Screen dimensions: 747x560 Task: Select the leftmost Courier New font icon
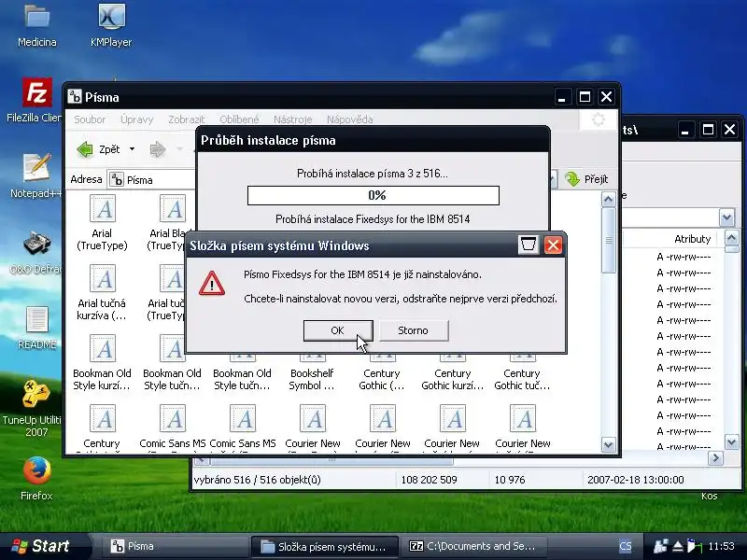(313, 419)
